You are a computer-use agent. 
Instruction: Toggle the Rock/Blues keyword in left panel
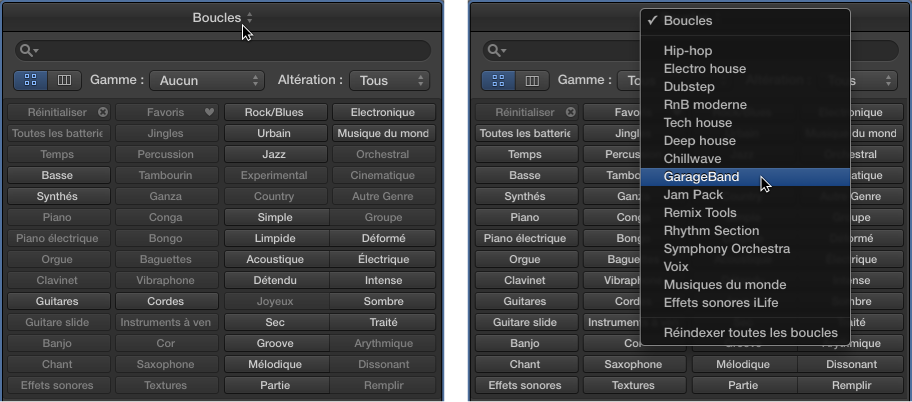[x=274, y=112]
